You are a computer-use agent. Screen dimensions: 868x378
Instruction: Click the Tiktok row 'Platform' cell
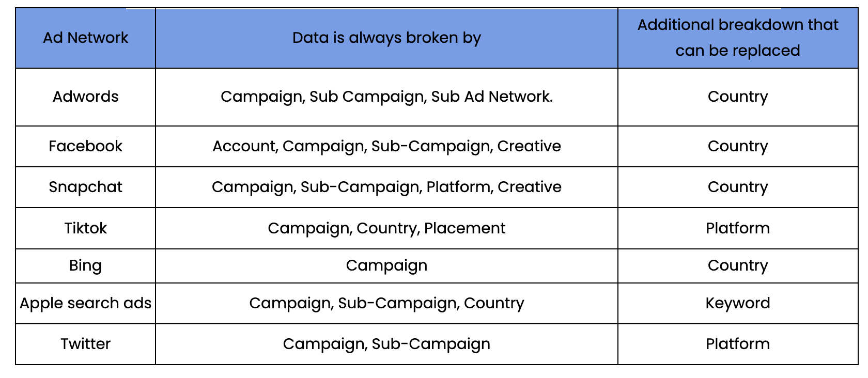pos(738,228)
